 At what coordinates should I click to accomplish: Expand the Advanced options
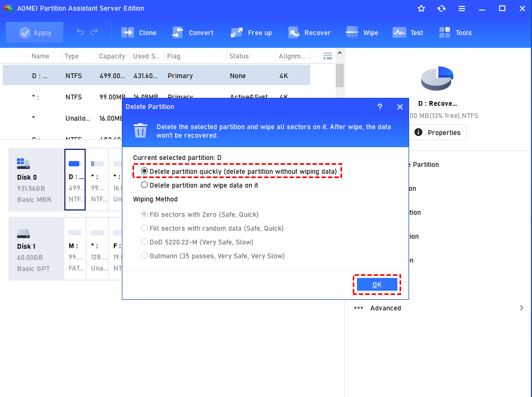click(x=521, y=308)
